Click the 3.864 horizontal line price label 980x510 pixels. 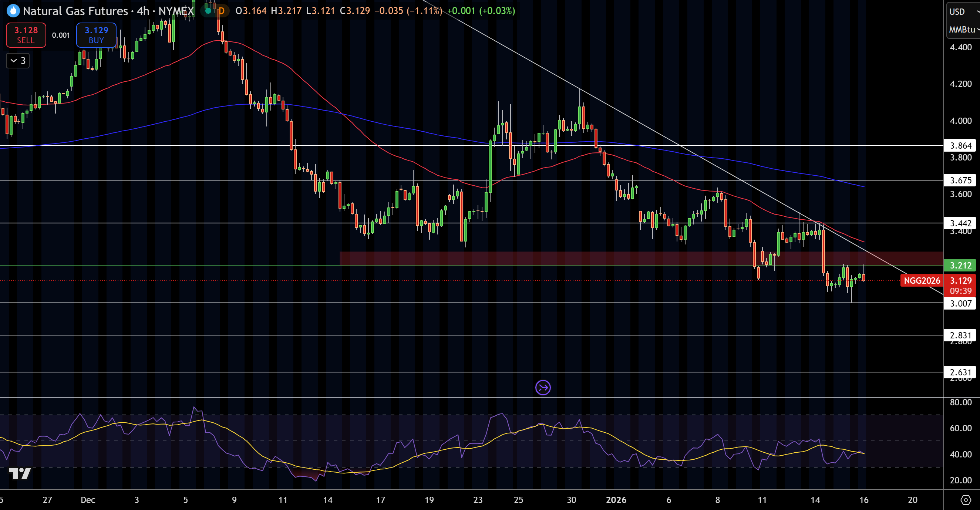pos(960,145)
